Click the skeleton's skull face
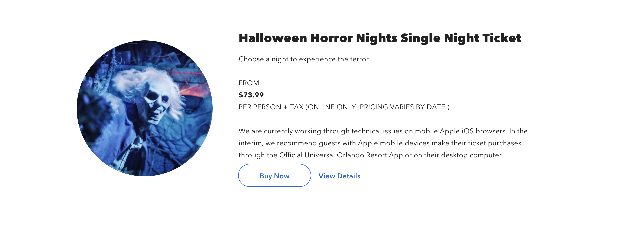This screenshot has height=226, width=644. click(156, 105)
